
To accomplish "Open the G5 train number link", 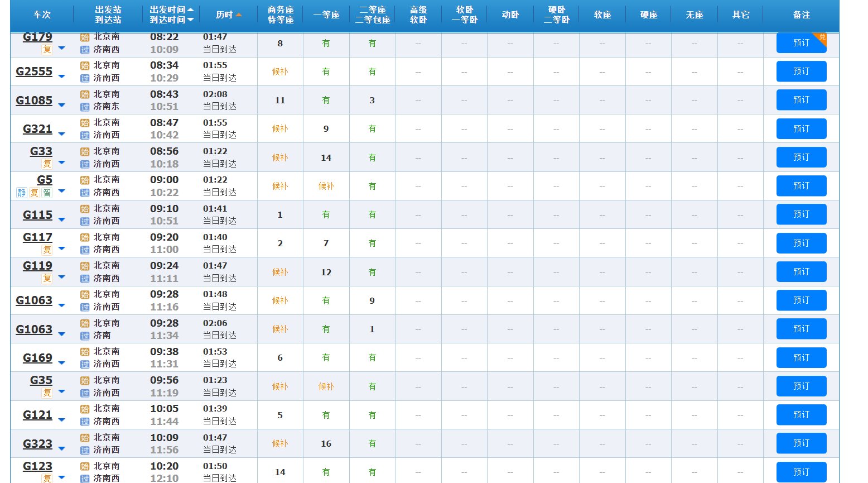I will click(x=45, y=180).
